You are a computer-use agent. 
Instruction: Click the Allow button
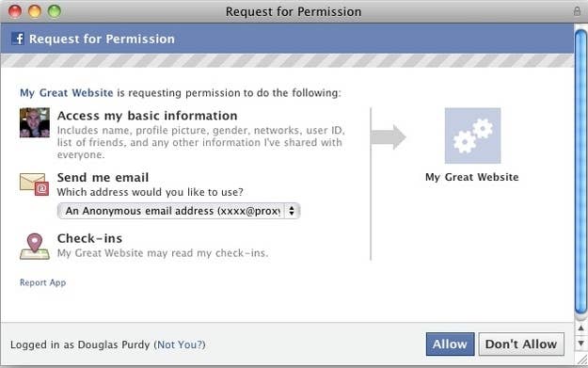450,344
